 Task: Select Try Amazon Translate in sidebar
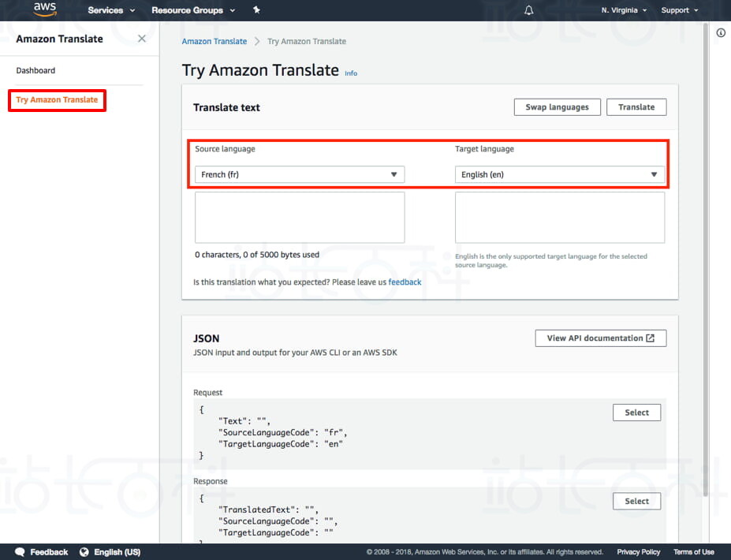click(57, 100)
